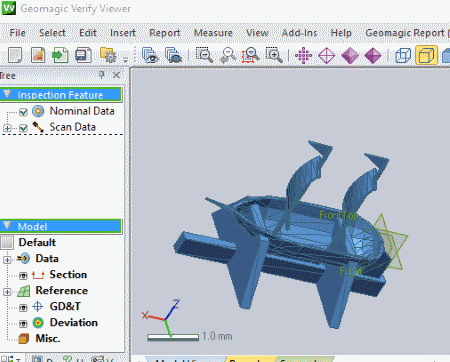Select the Default model row
The width and height of the screenshot is (450, 362).
[x=37, y=242]
